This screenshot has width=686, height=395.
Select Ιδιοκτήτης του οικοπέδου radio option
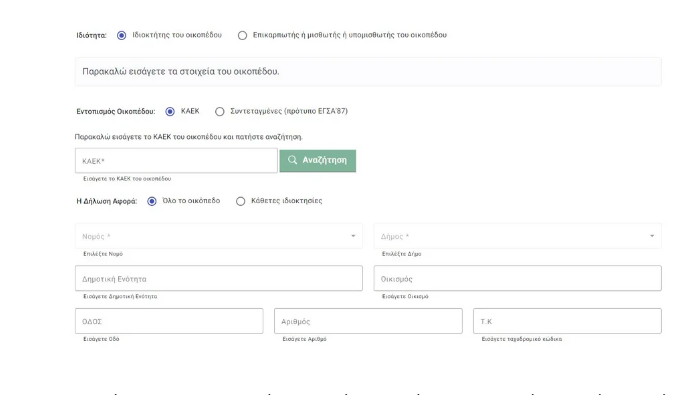point(122,35)
